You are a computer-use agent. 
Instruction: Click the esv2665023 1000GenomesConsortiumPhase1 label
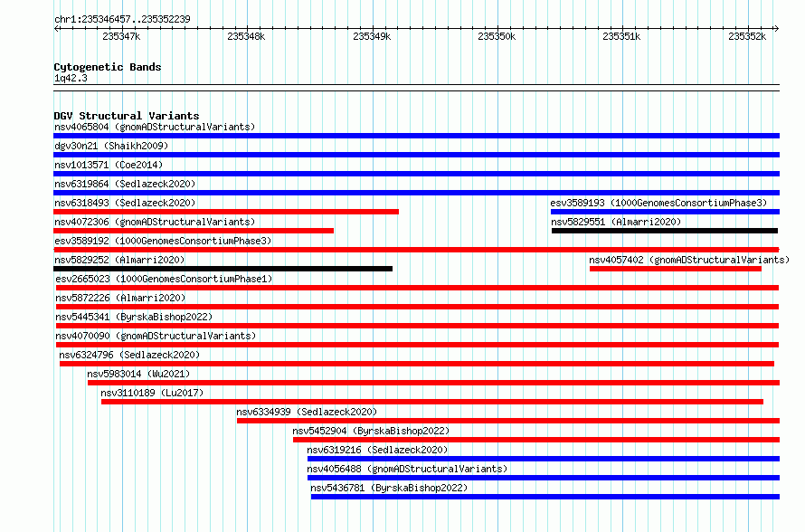pos(164,279)
